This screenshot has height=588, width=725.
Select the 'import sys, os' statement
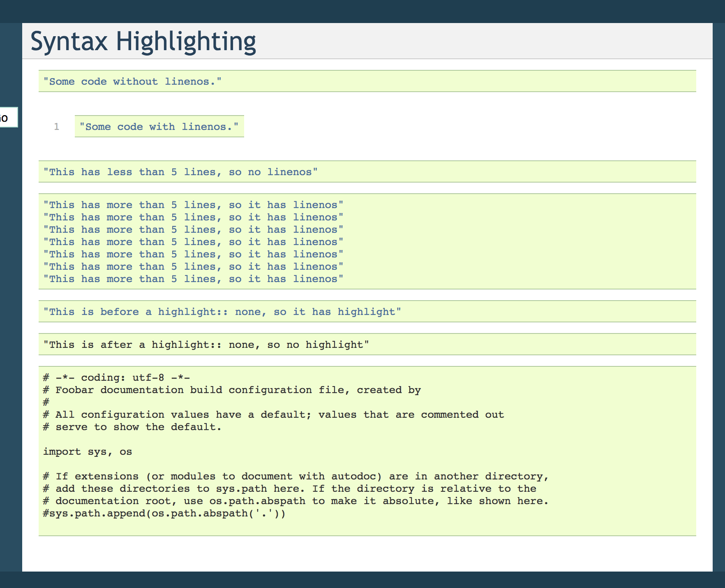[87, 451]
